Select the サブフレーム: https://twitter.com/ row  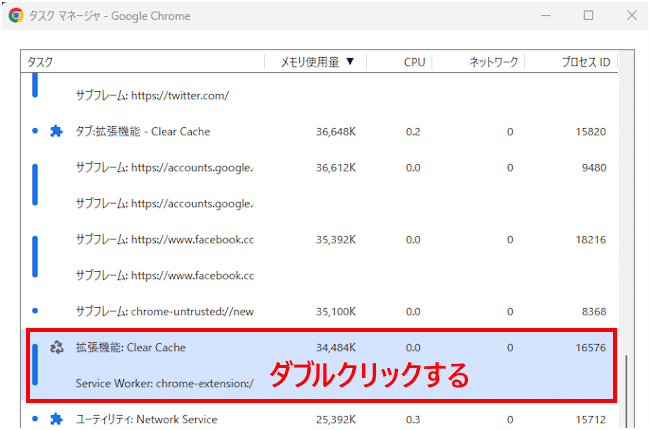click(x=319, y=95)
